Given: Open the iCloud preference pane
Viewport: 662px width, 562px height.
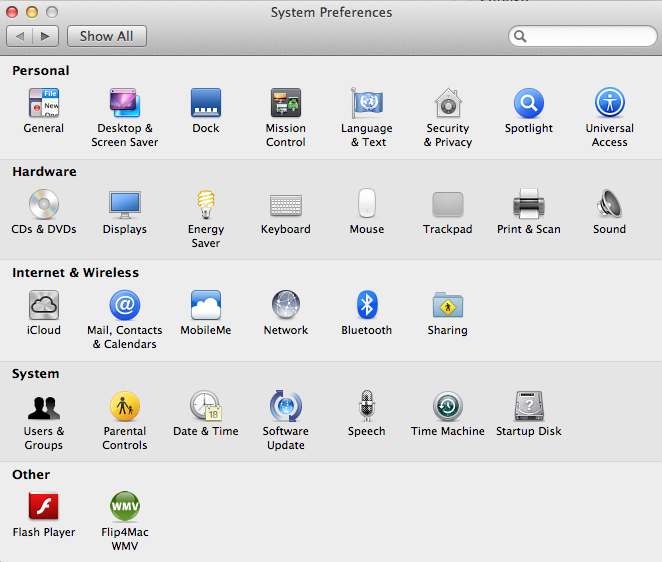Looking at the screenshot, I should pyautogui.click(x=44, y=306).
